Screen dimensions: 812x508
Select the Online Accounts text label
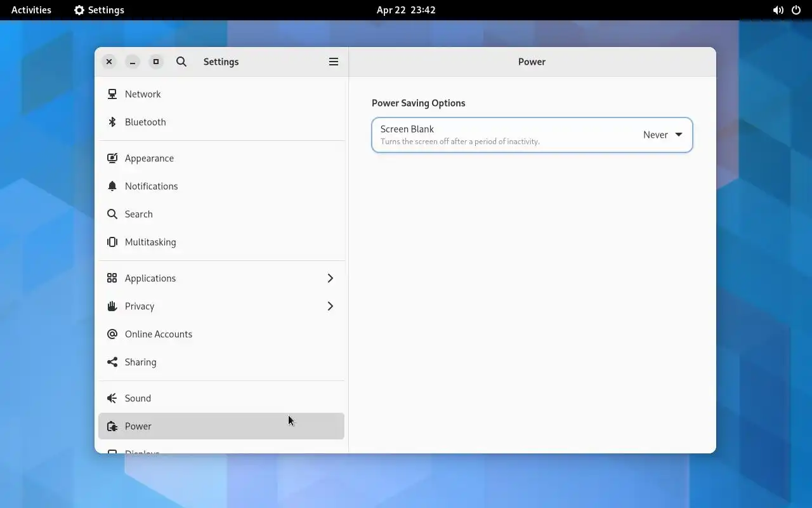[x=159, y=334]
